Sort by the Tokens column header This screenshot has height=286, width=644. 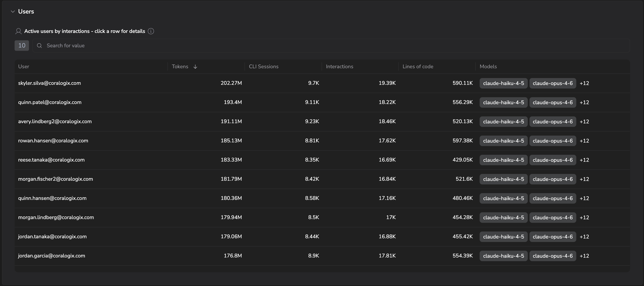coord(180,66)
